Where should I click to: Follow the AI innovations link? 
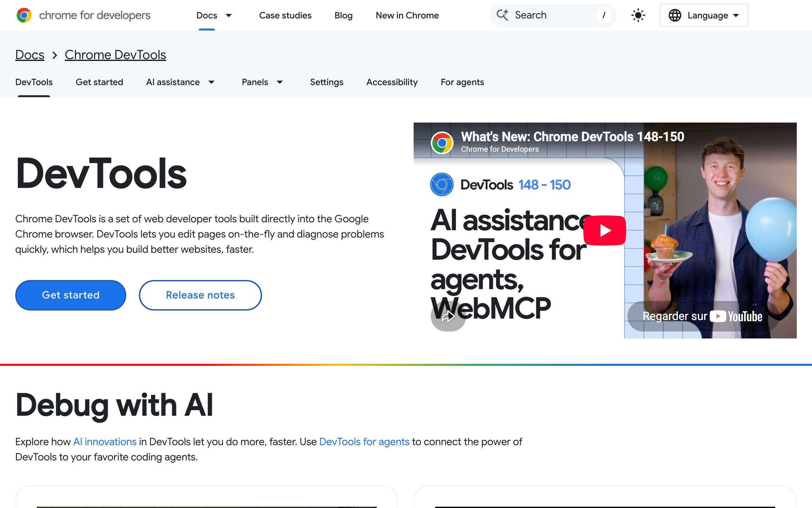[105, 441]
